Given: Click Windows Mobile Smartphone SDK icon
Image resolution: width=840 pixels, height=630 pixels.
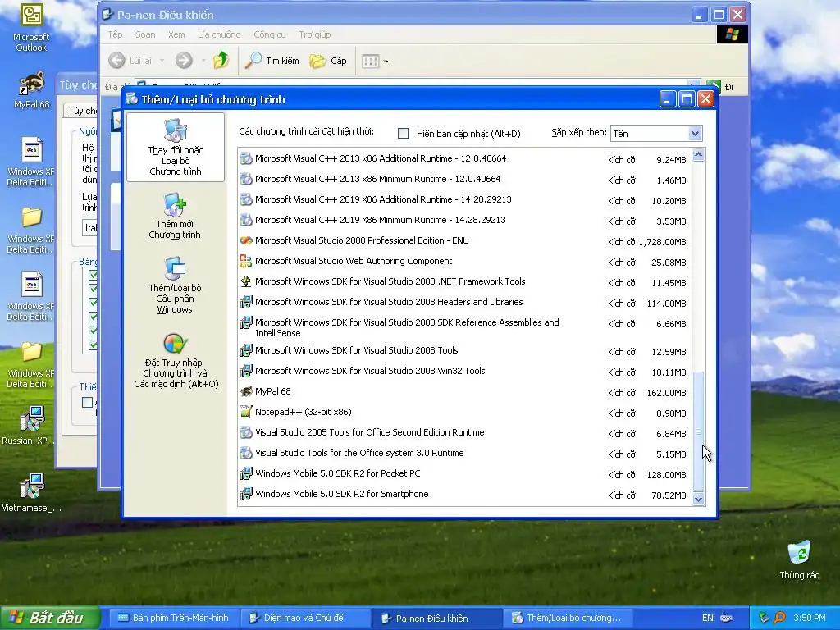Looking at the screenshot, I should [246, 494].
